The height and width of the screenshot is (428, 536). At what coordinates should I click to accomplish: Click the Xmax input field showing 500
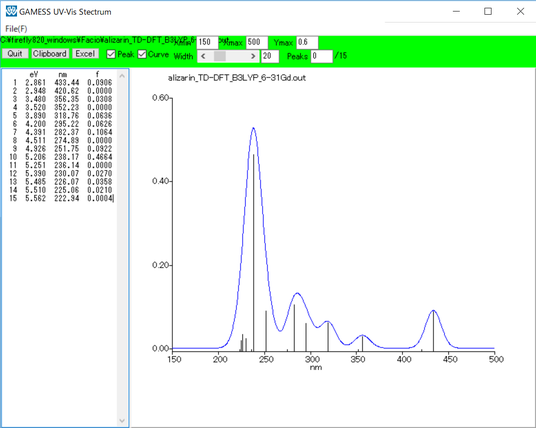click(257, 43)
